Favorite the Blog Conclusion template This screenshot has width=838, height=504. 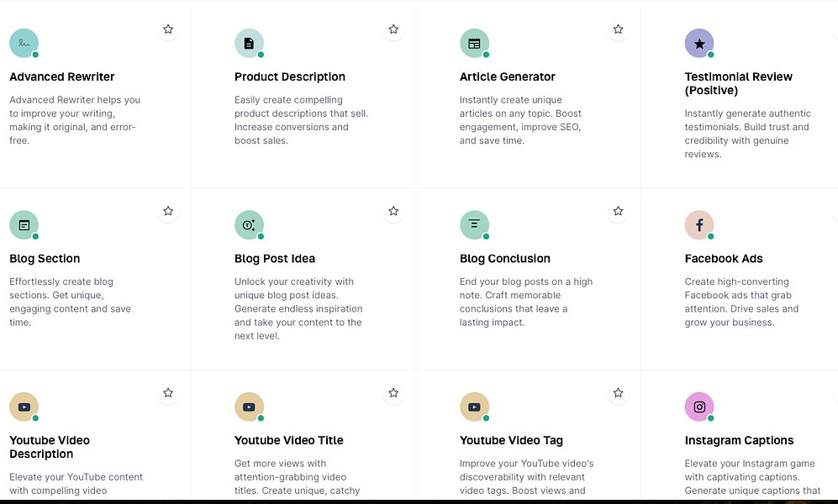pos(619,211)
